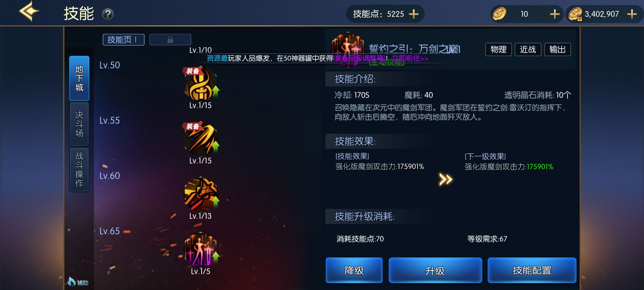
Task: Open the 战斗操作 side tab
Action: pyautogui.click(x=79, y=169)
